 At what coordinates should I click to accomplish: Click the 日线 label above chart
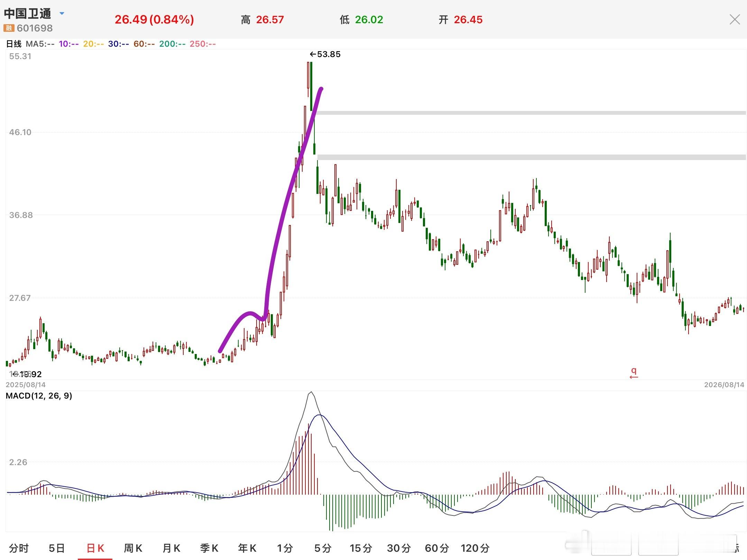[x=14, y=44]
